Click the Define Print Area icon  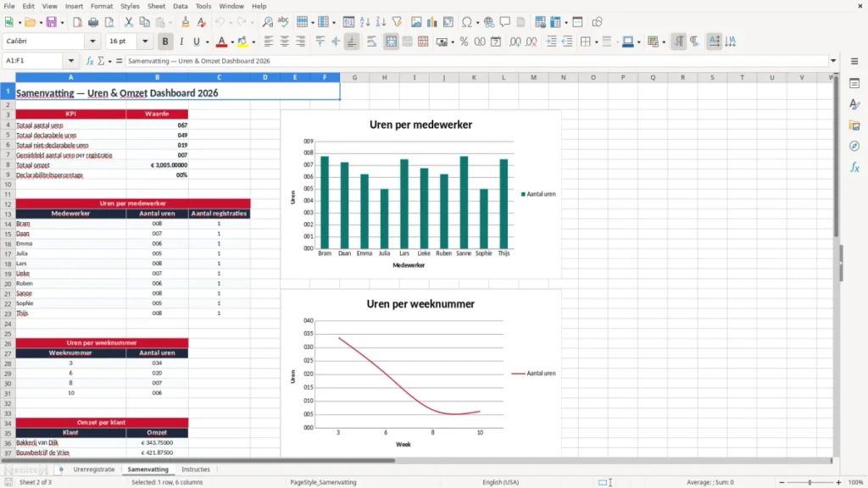540,22
